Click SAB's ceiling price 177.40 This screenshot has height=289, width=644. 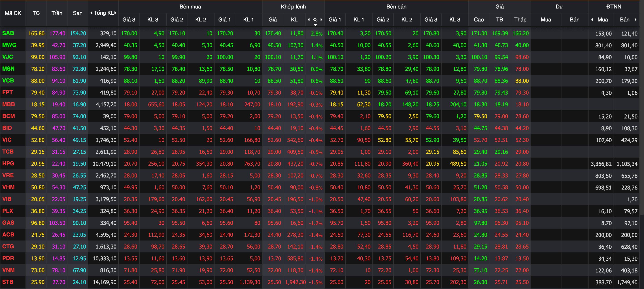coord(57,34)
